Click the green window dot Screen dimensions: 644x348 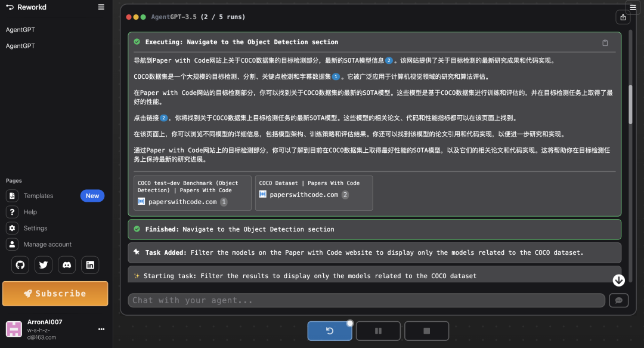point(143,17)
